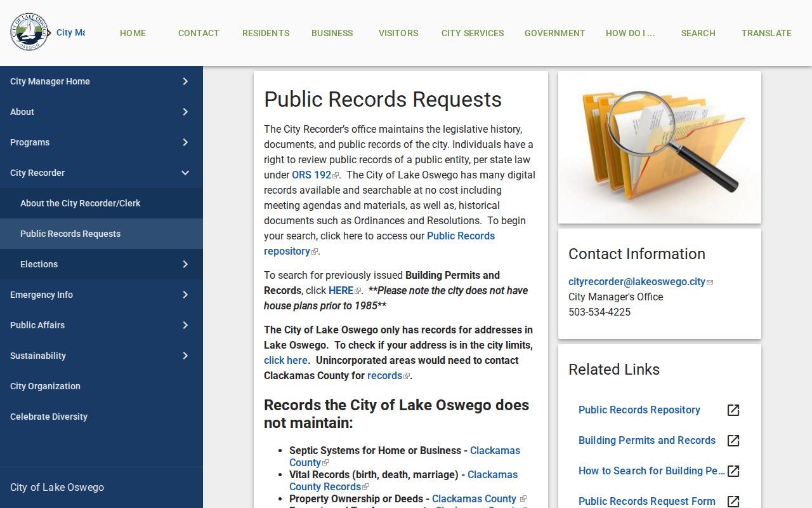Expand the Programs submenu chevron
Image resolution: width=812 pixels, height=508 pixels.
pyautogui.click(x=185, y=142)
